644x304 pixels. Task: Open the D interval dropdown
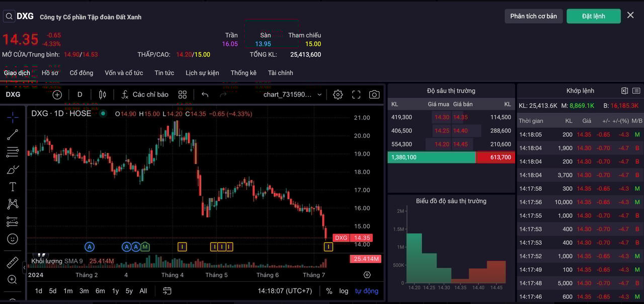[79, 95]
